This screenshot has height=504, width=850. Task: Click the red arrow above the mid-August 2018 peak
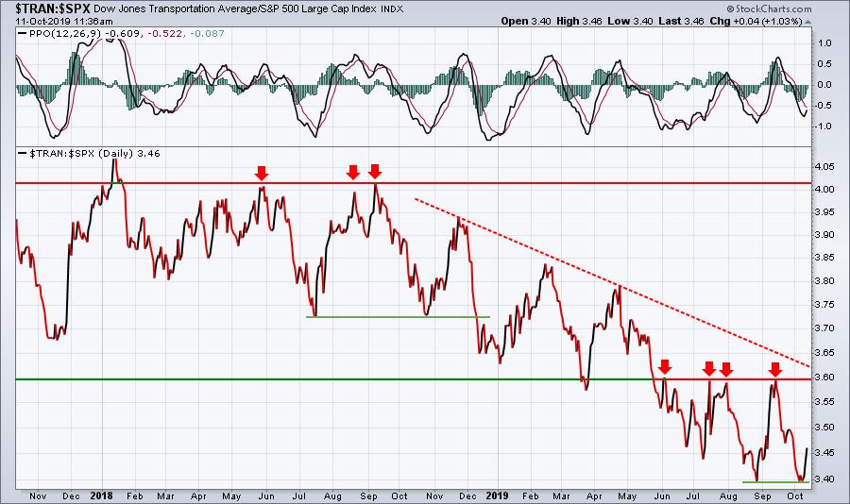(x=353, y=173)
